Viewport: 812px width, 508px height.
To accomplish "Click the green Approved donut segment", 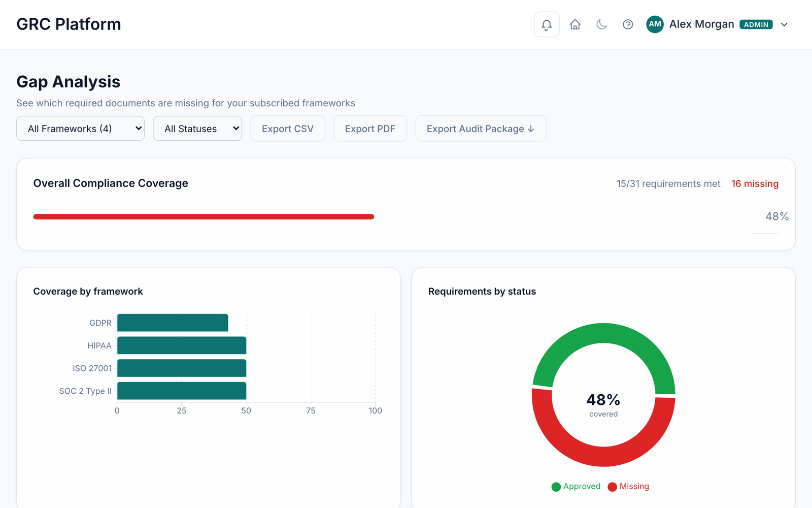I will (604, 333).
